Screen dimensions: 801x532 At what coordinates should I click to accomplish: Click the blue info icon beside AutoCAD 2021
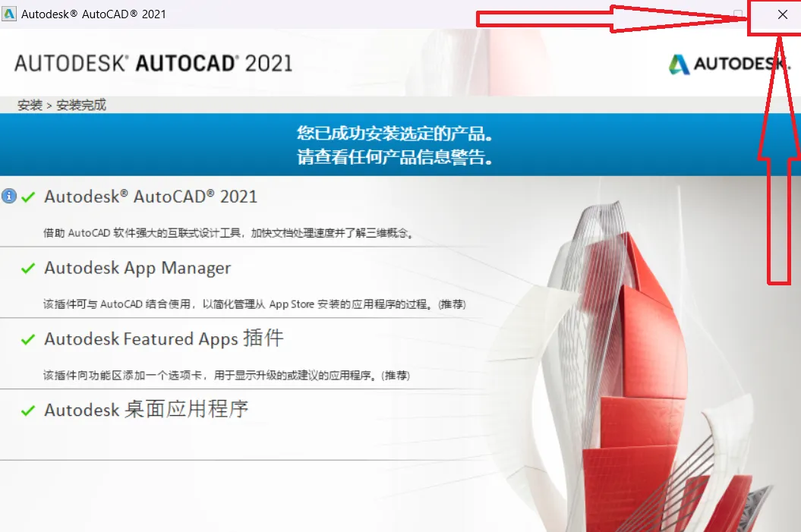click(8, 196)
